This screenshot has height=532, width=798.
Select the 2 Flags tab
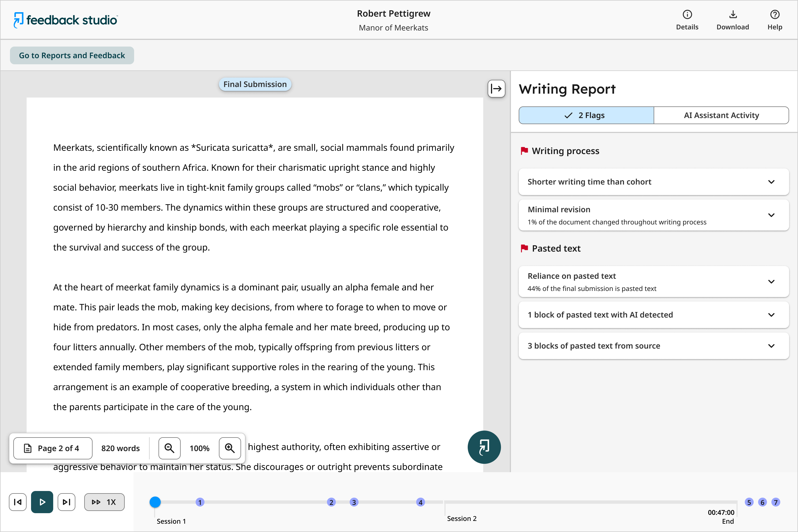586,115
